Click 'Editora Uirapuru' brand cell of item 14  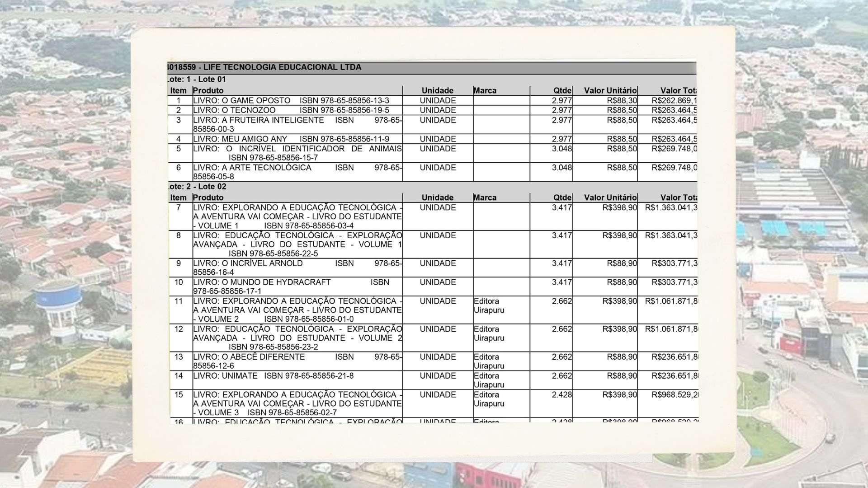pos(501,380)
